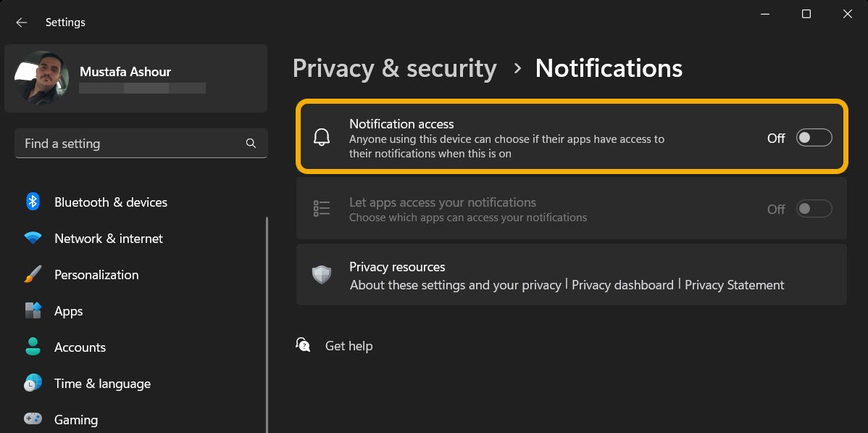Click the Personalization brush icon

pos(32,274)
